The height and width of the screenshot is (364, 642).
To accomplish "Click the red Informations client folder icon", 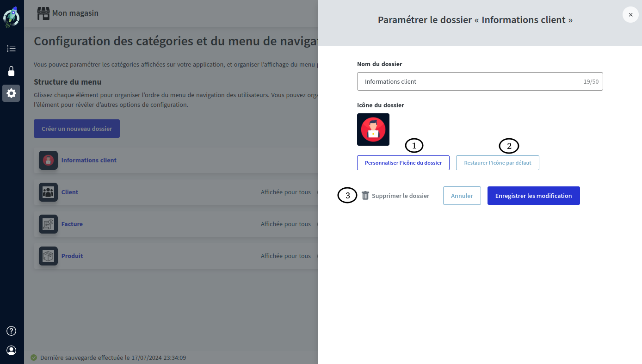I will 48,160.
